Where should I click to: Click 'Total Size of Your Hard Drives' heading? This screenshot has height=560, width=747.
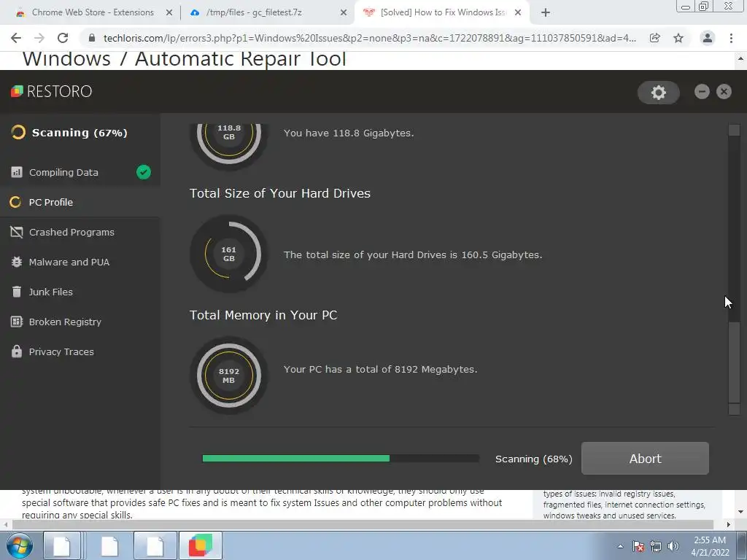[280, 193]
